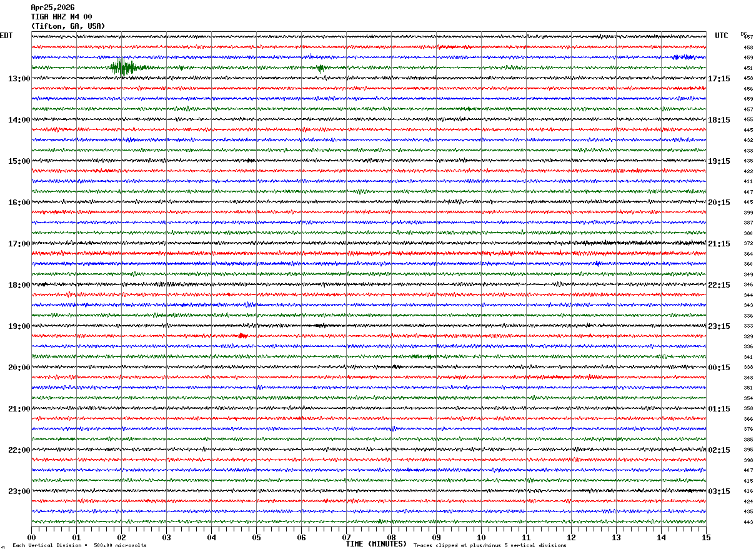Click the DC offset value 451
This screenshot has width=756, height=554.
click(748, 68)
